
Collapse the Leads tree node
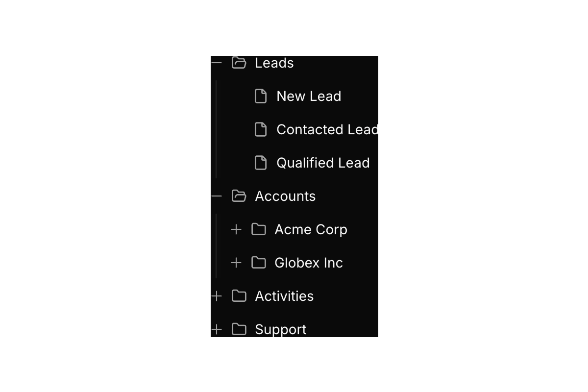tap(217, 63)
